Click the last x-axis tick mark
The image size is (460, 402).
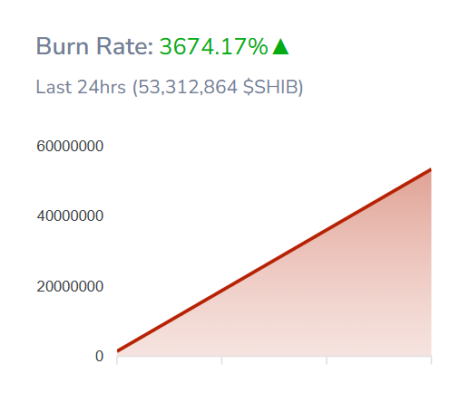pyautogui.click(x=431, y=360)
